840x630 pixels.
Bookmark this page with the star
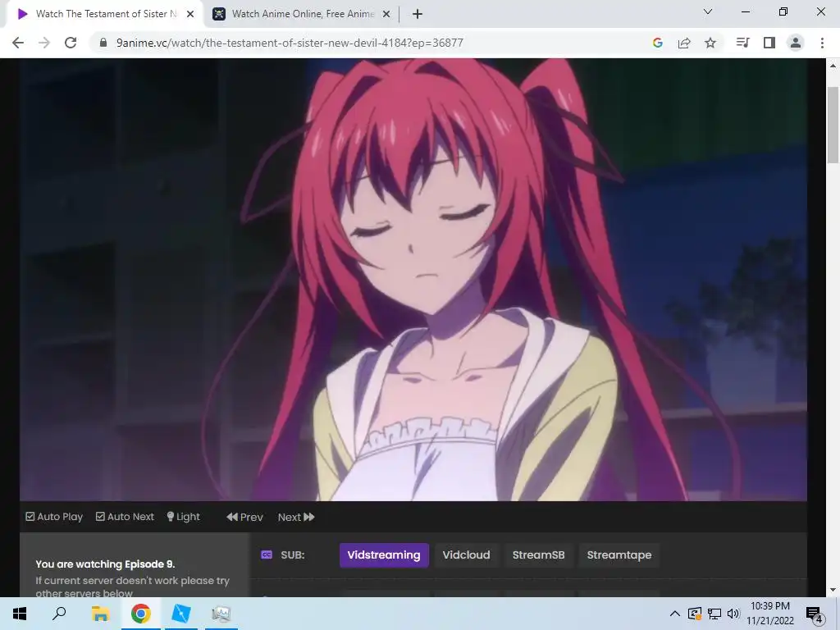coord(710,43)
